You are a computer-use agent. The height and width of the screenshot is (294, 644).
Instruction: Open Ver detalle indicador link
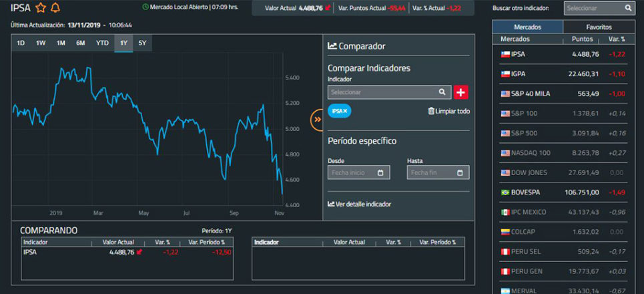pyautogui.click(x=362, y=204)
